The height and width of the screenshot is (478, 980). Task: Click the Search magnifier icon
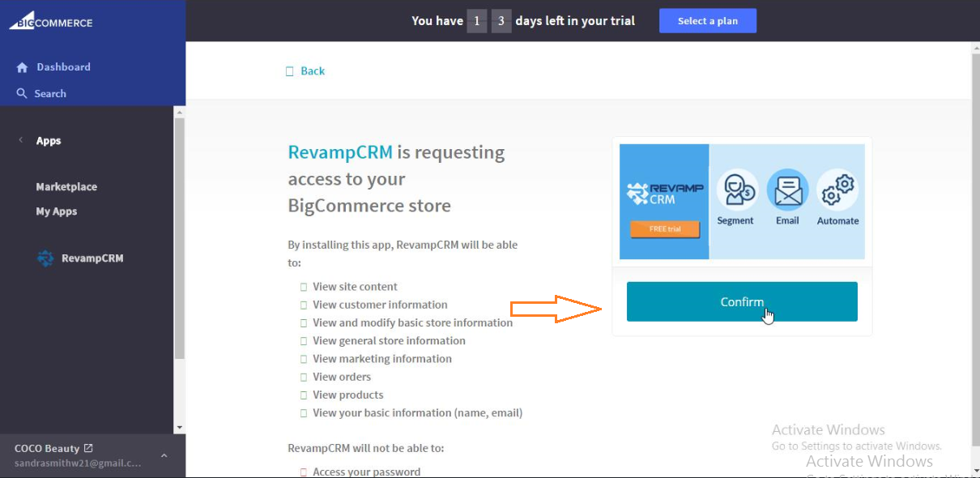coord(22,93)
